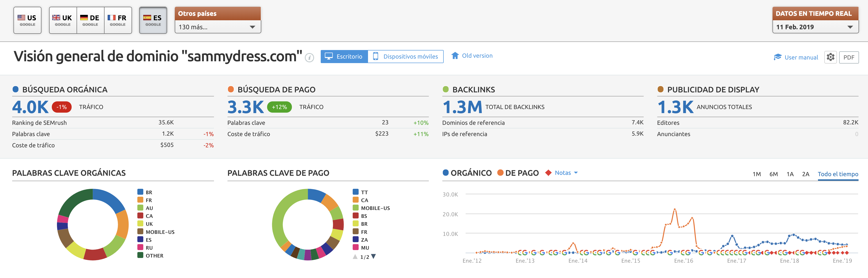Image resolution: width=868 pixels, height=278 pixels.
Task: Switch to Dispositivos móviles view
Action: (405, 57)
